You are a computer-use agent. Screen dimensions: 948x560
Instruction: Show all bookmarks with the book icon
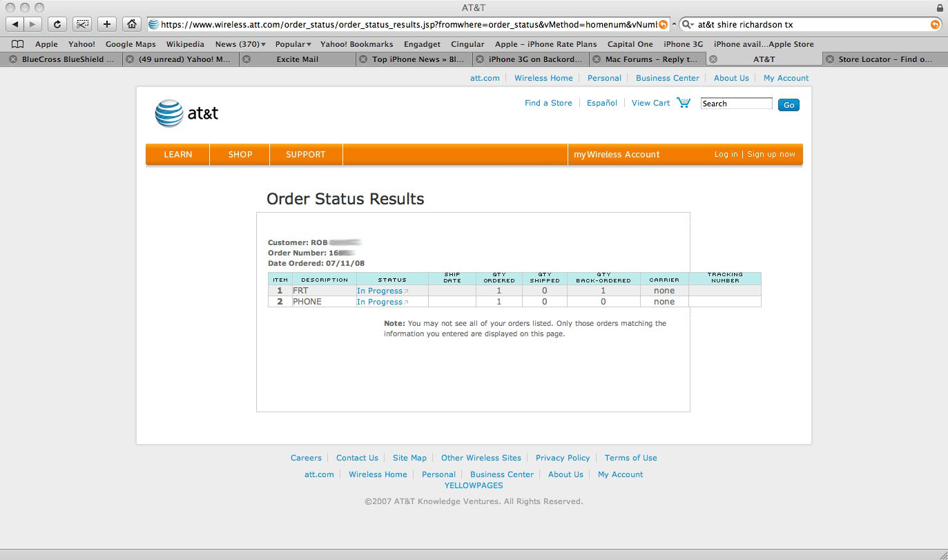[x=18, y=44]
